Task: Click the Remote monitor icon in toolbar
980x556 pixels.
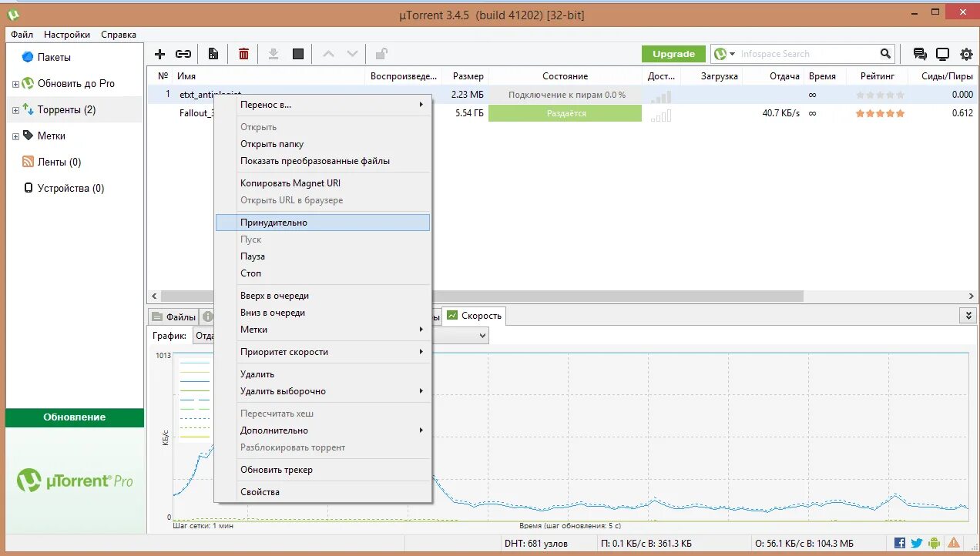Action: click(942, 54)
